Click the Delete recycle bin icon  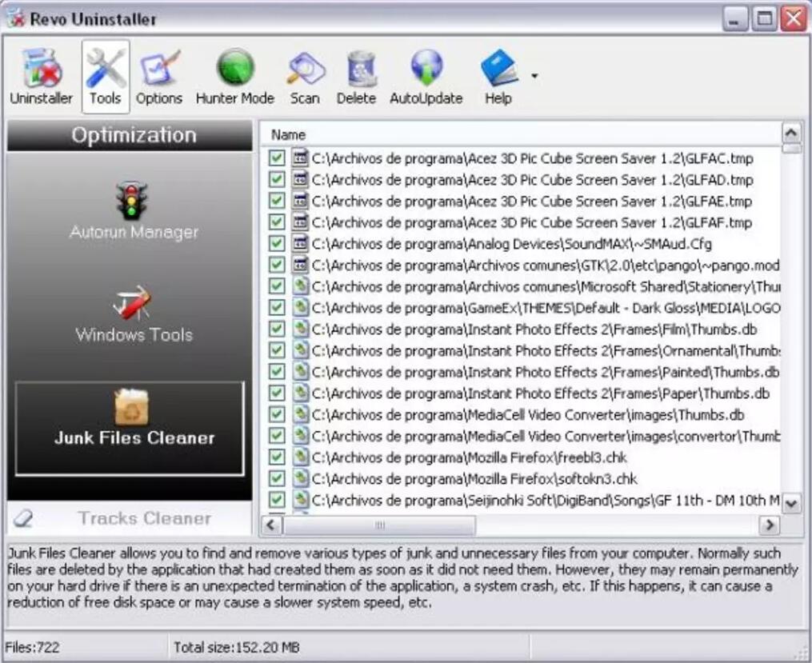click(x=356, y=77)
